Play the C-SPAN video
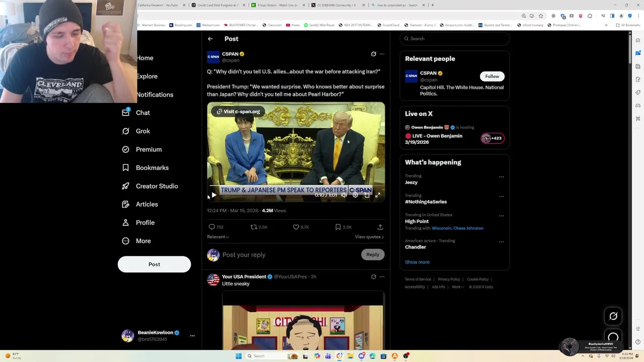 pyautogui.click(x=214, y=195)
